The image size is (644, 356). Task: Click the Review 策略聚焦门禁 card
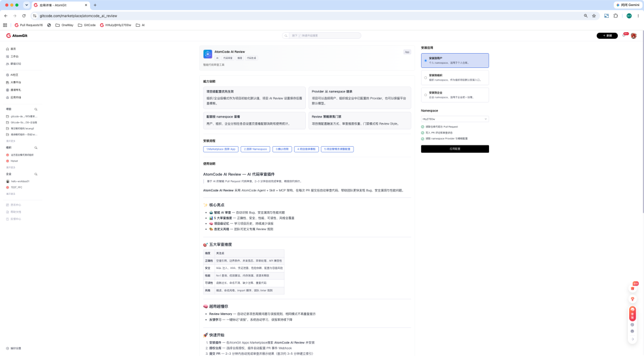pyautogui.click(x=360, y=120)
